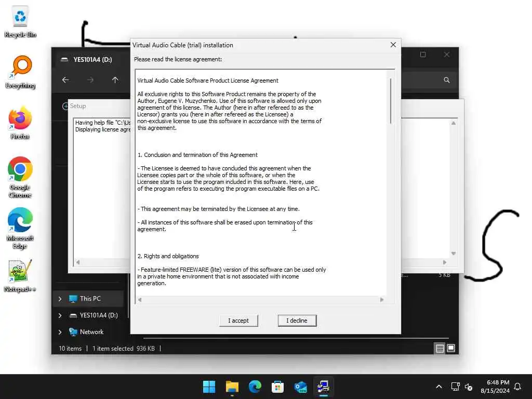Viewport: 532px width, 399px height.
Task: Go up one folder in File Explorer
Action: tap(115, 79)
